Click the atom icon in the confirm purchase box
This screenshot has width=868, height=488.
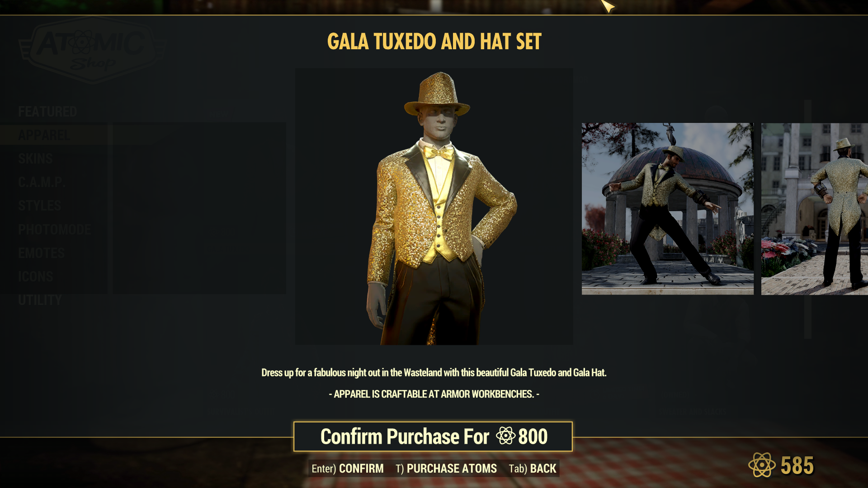[505, 436]
